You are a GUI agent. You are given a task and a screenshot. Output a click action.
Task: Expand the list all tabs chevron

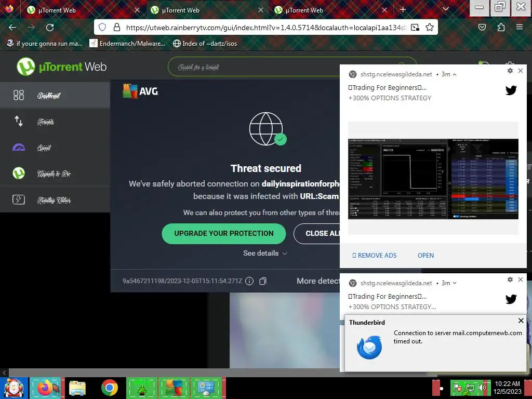pyautogui.click(x=446, y=9)
